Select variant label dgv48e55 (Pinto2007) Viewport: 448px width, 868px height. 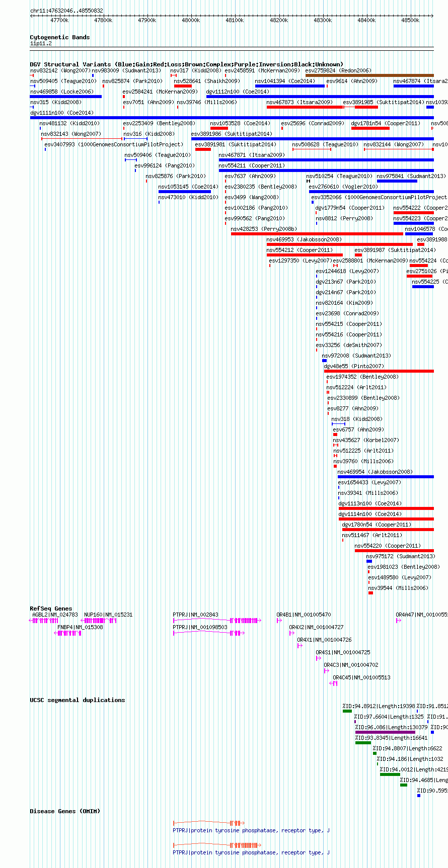(x=354, y=367)
